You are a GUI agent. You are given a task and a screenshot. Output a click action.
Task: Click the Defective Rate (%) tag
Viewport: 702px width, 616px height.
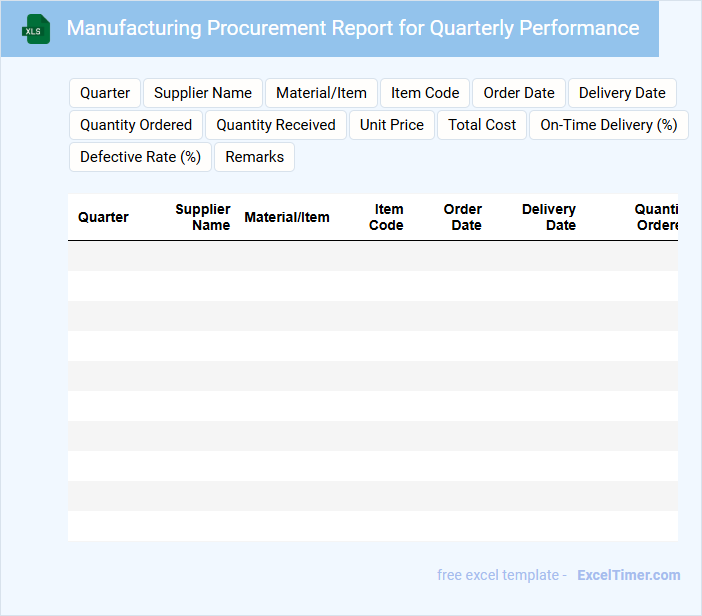click(140, 157)
